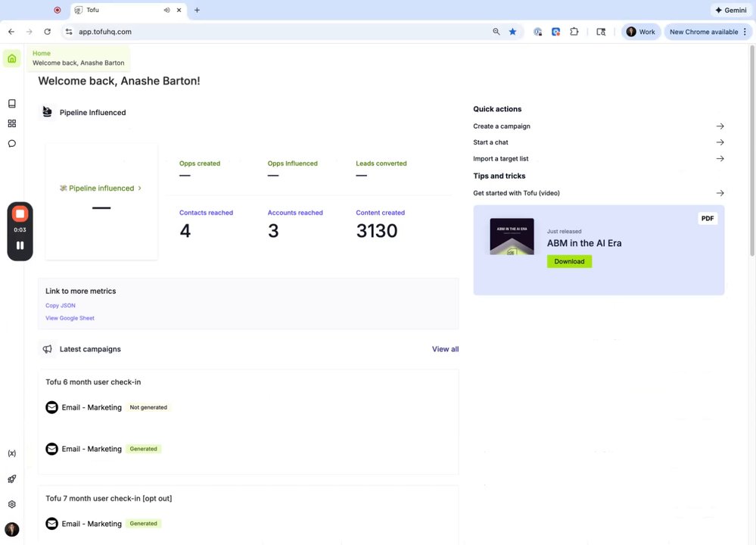Open Tofu 6 month user check-in campaign
Viewport: 756px width, 545px height.
point(93,382)
